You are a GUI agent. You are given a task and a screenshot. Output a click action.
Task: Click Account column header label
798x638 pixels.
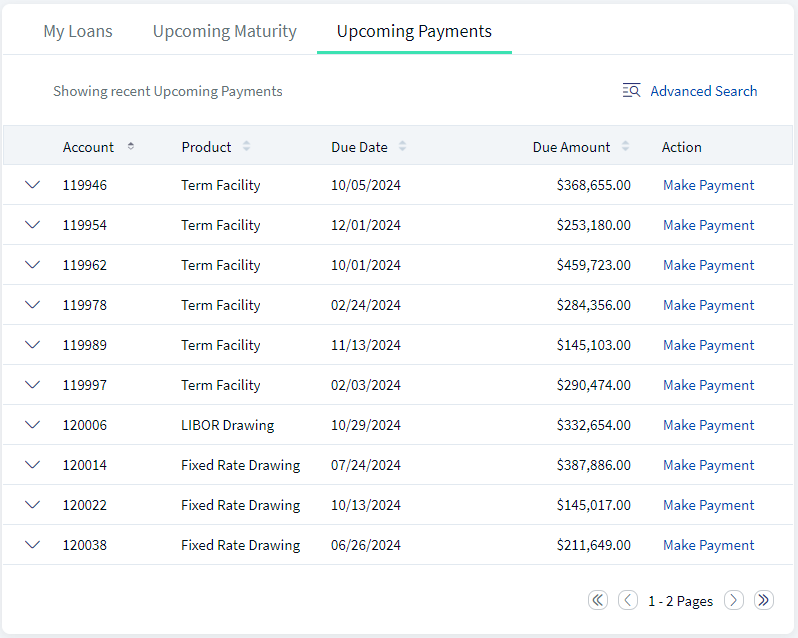[x=88, y=147]
